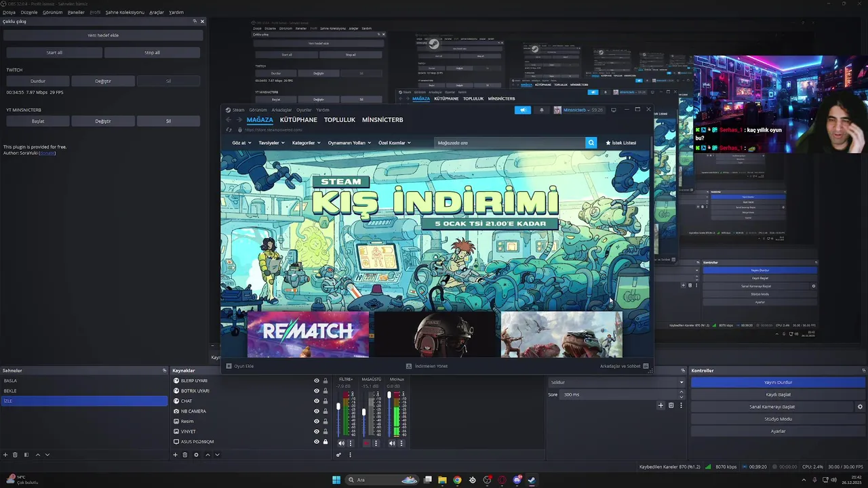
Task: Open MASAÜSTÜ channel three-dot options
Action: [x=376, y=443]
